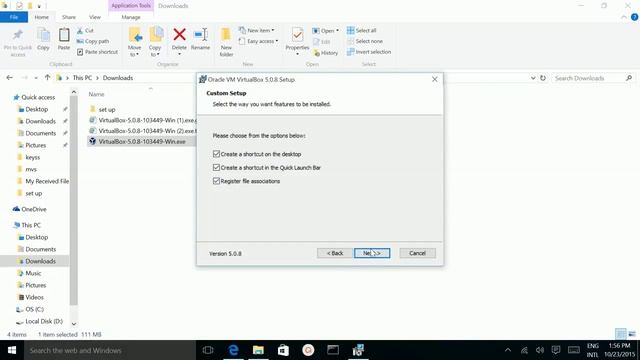
Task: Click the New folder icon
Action: coord(226,35)
